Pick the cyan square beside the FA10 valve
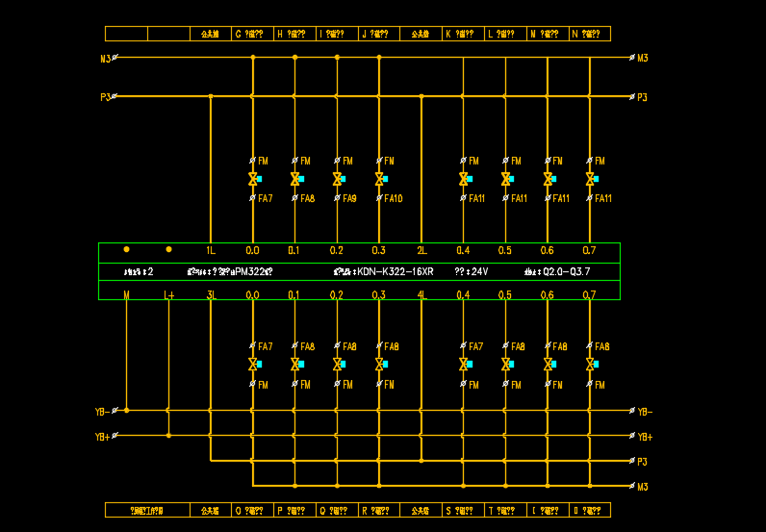 [386, 179]
